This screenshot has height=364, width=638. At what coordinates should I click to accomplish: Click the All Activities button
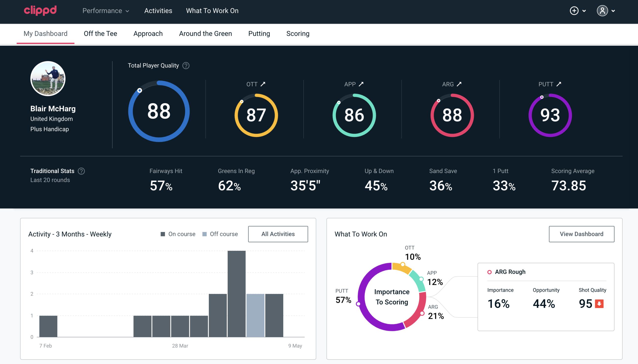[x=278, y=234]
